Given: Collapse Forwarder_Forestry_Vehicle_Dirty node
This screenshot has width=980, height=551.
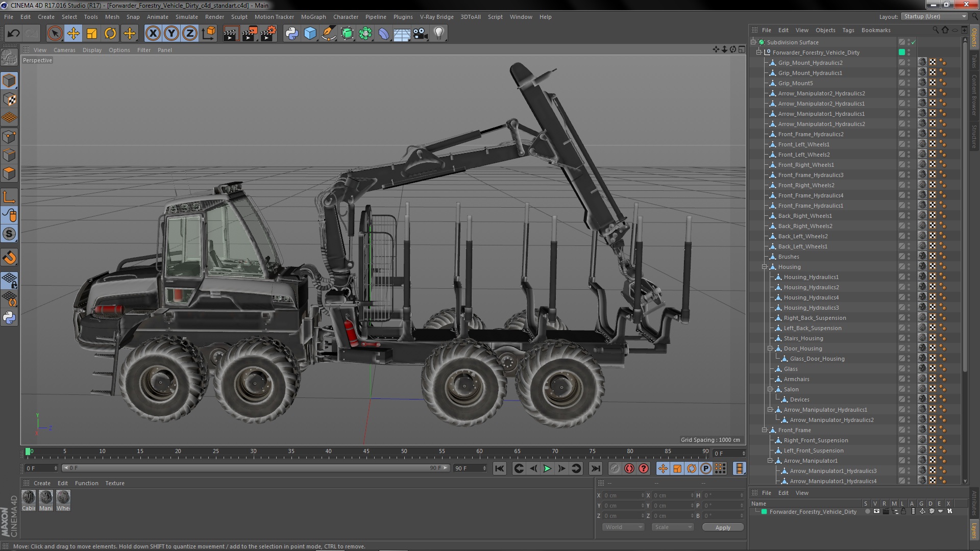Looking at the screenshot, I should pyautogui.click(x=759, y=53).
